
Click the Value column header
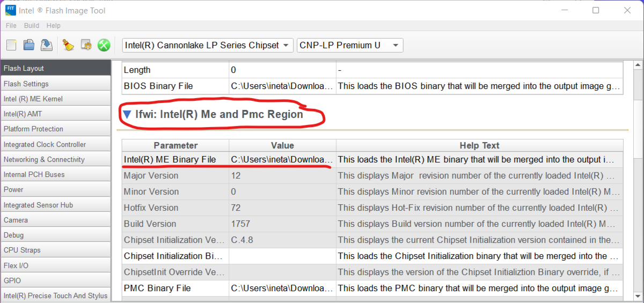[282, 145]
